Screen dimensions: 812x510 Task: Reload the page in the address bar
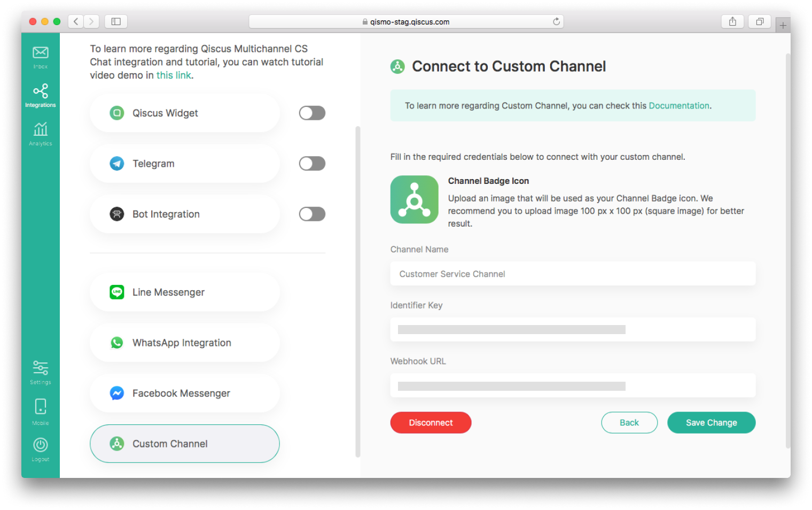(x=556, y=21)
